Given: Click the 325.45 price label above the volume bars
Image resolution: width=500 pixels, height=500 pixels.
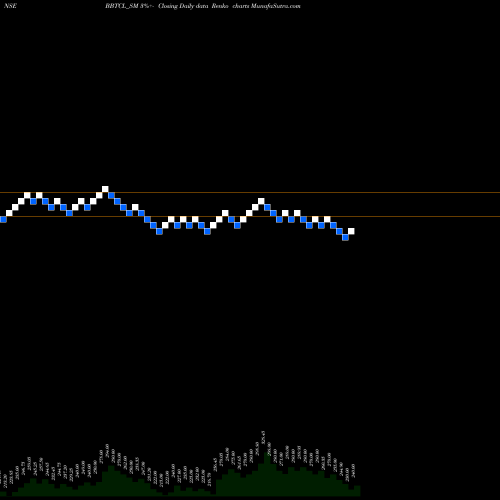Looking at the screenshot, I should tap(263, 437).
